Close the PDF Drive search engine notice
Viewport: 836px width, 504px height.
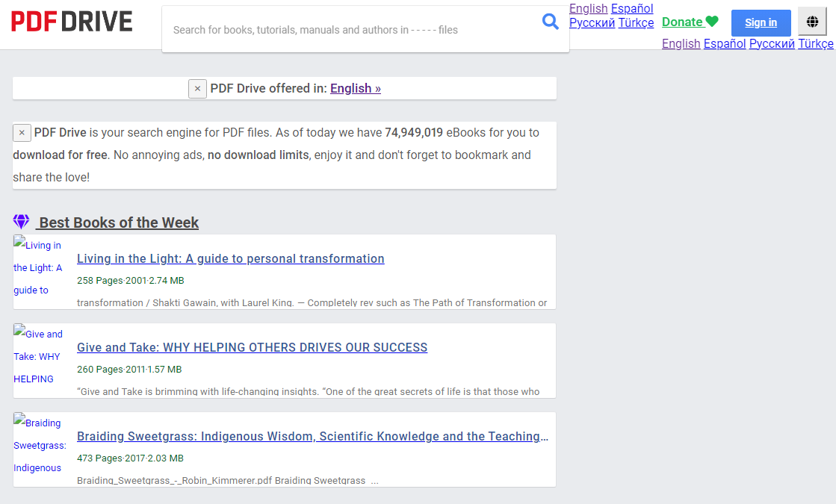tap(22, 133)
